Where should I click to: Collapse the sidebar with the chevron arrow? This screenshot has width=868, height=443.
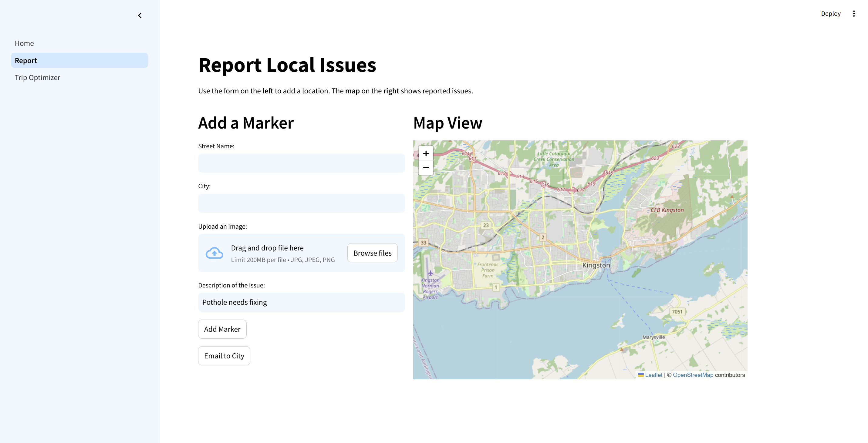click(140, 15)
